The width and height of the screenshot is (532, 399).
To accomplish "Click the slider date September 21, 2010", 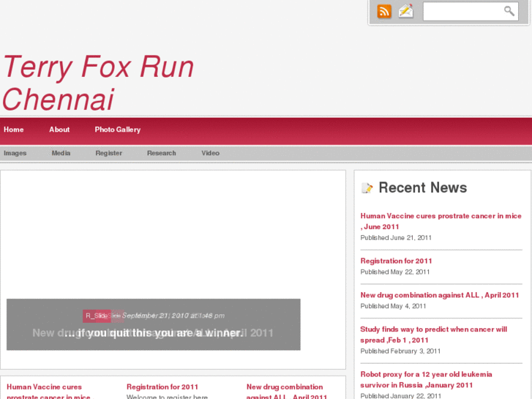I will click(x=173, y=316).
